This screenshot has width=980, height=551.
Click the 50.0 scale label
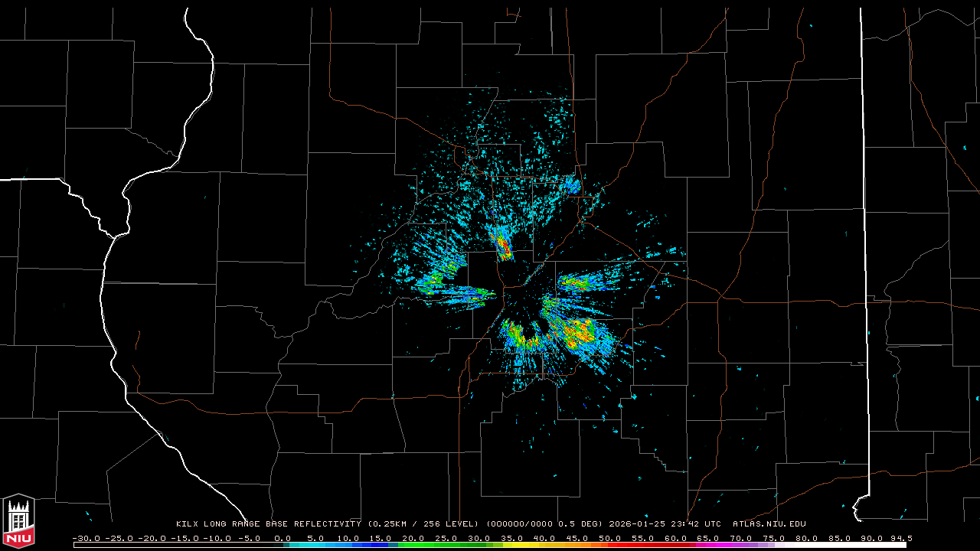(x=611, y=538)
